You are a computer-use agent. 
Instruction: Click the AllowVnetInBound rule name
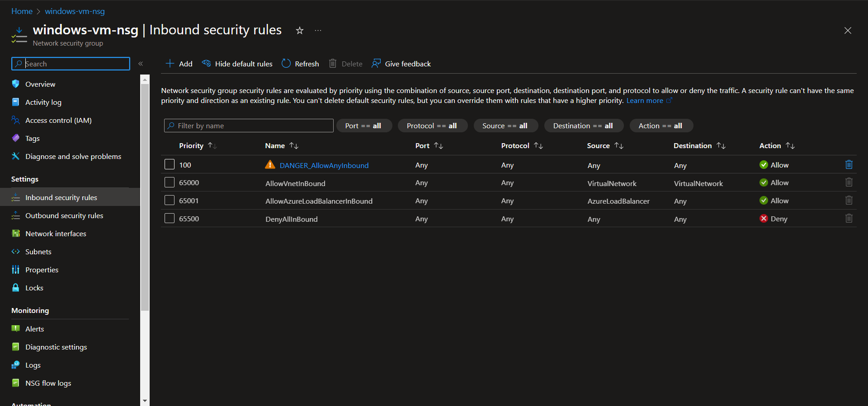295,183
